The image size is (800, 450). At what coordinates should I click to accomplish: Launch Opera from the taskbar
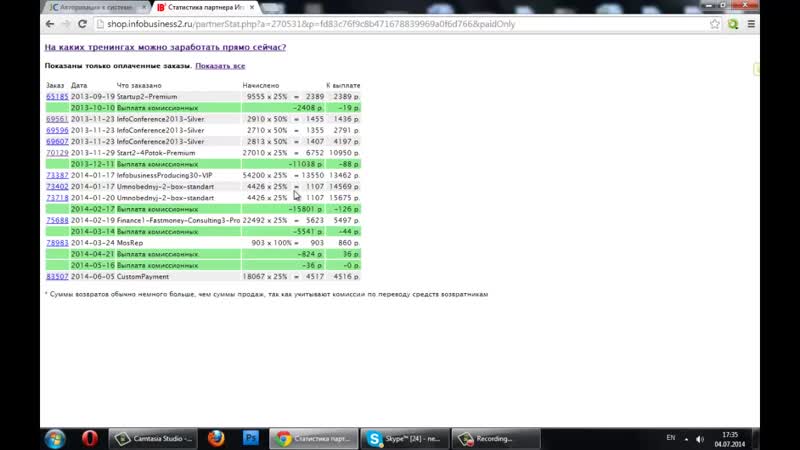(x=90, y=438)
